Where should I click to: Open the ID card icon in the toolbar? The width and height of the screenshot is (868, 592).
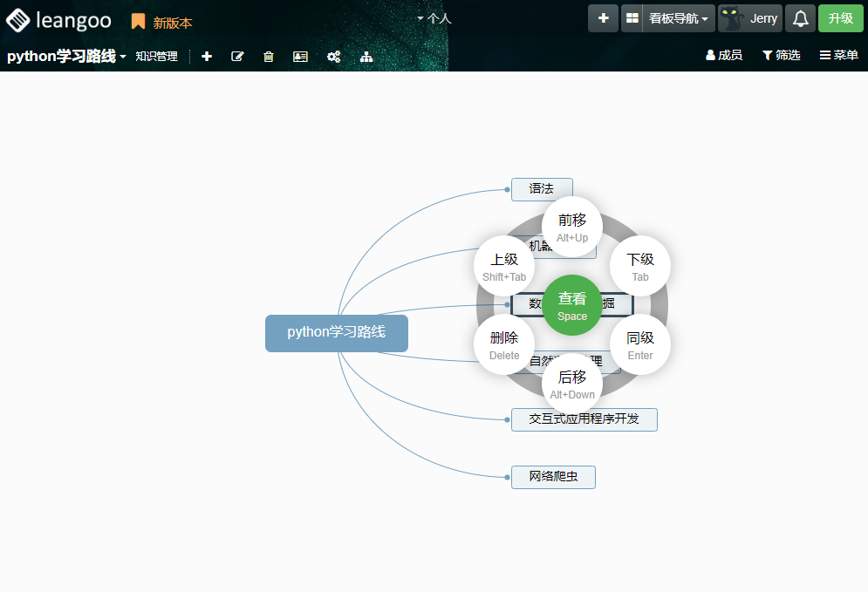(x=300, y=57)
